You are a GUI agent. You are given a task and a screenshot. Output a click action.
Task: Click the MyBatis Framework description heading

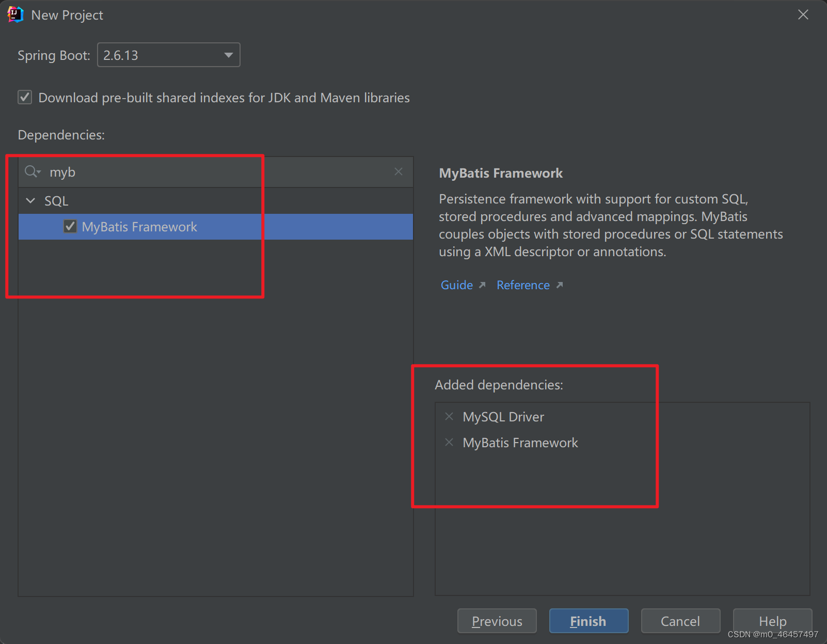click(501, 173)
